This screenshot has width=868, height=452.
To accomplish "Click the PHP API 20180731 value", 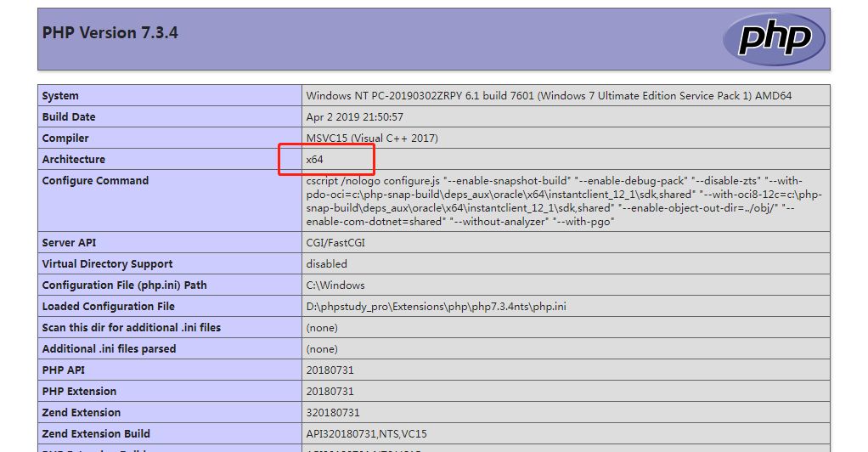I will click(x=330, y=370).
